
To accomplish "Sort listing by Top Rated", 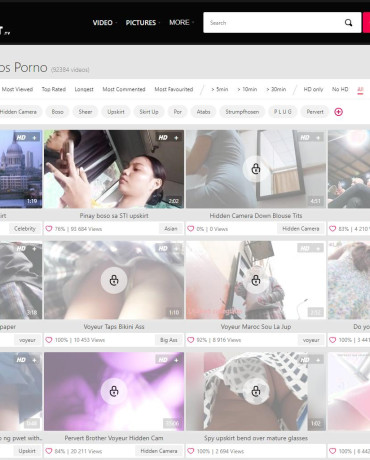I will [x=54, y=89].
